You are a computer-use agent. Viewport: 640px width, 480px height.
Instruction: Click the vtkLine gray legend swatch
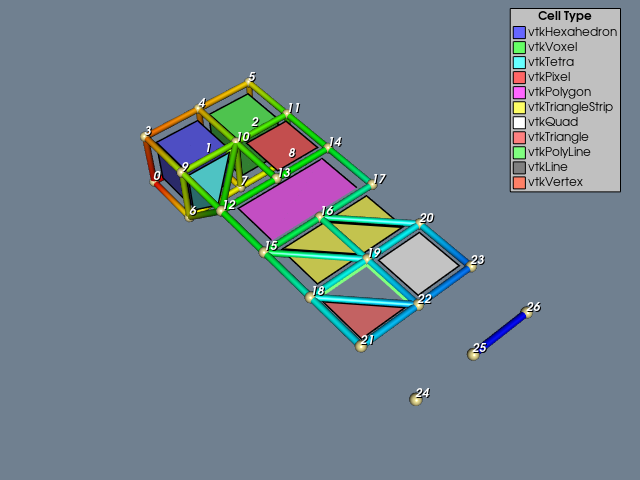pyautogui.click(x=519, y=167)
